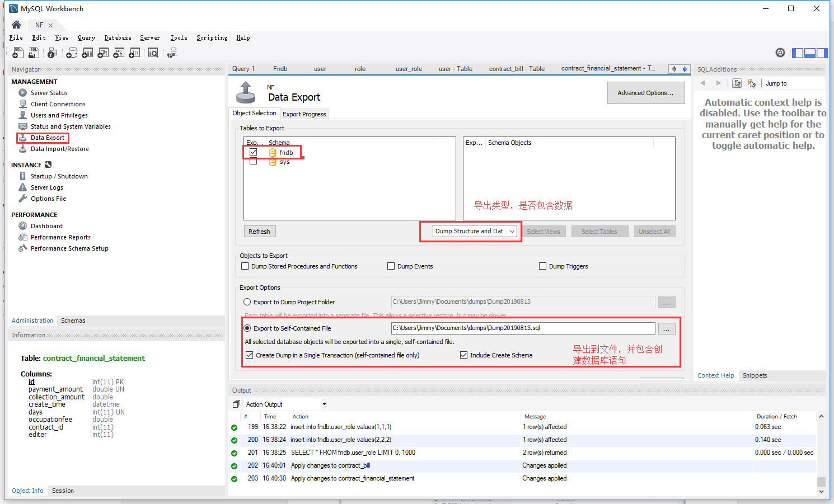Open the File menu
The height and width of the screenshot is (504, 834).
pyautogui.click(x=16, y=38)
